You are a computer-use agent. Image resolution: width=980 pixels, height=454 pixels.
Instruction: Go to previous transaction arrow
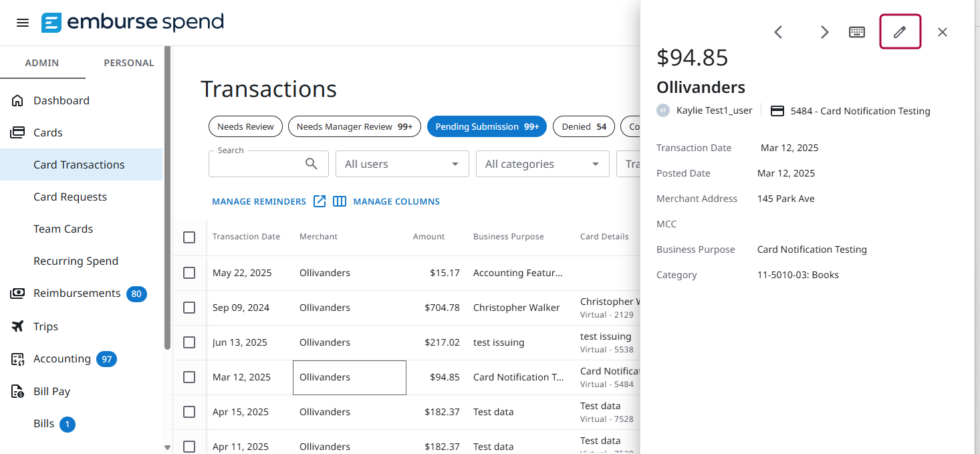(778, 32)
